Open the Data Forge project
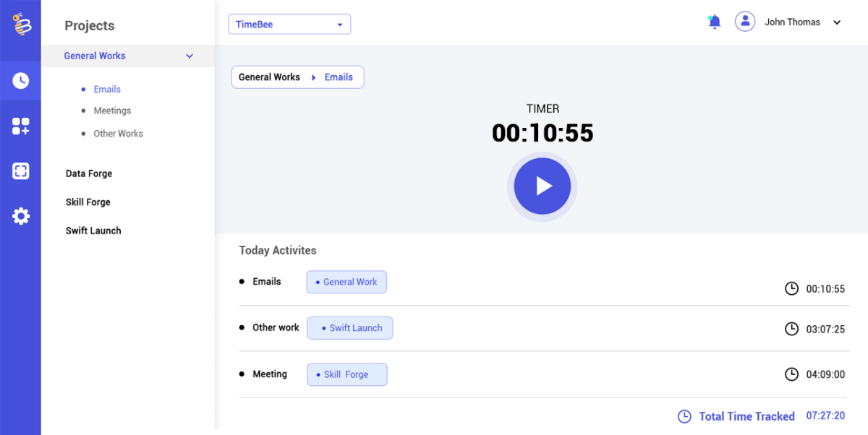868x435 pixels. coord(89,173)
